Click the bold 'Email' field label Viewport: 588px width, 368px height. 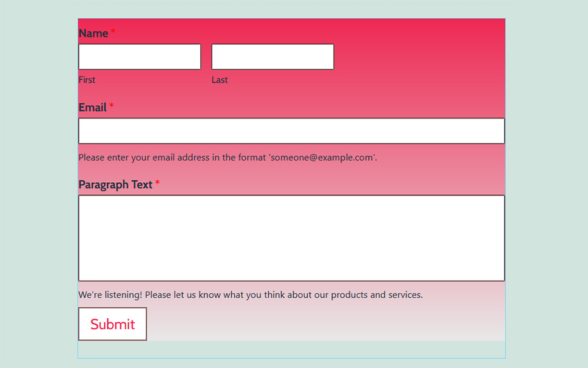[91, 107]
